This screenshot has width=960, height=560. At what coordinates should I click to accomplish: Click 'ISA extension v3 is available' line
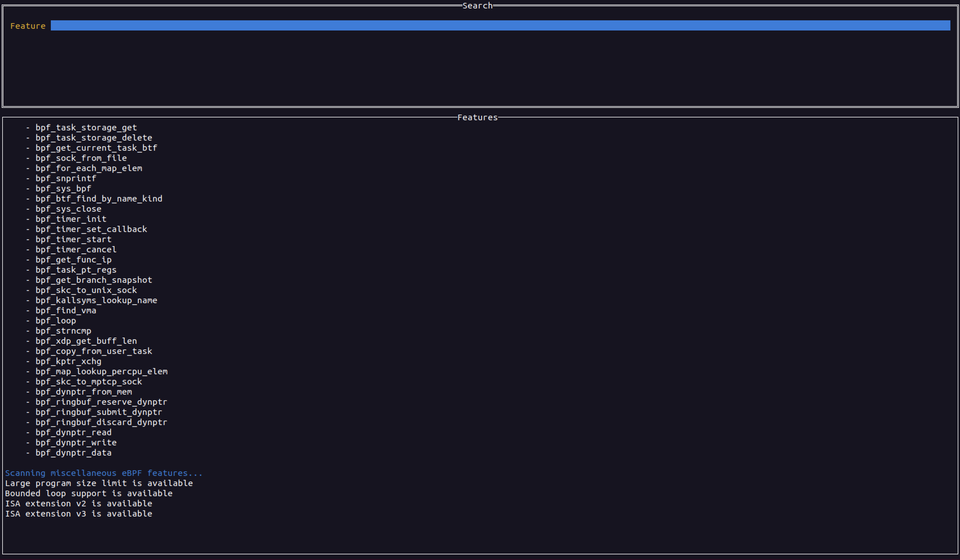click(78, 513)
